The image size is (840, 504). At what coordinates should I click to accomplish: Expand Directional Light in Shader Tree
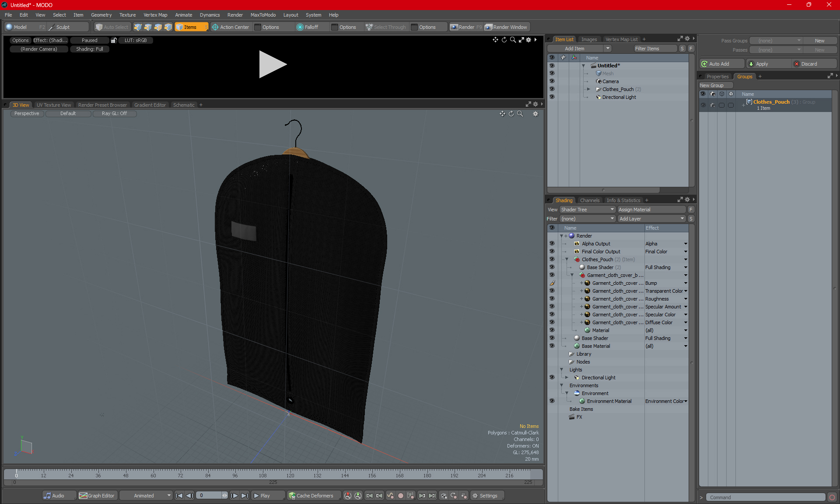pos(567,378)
